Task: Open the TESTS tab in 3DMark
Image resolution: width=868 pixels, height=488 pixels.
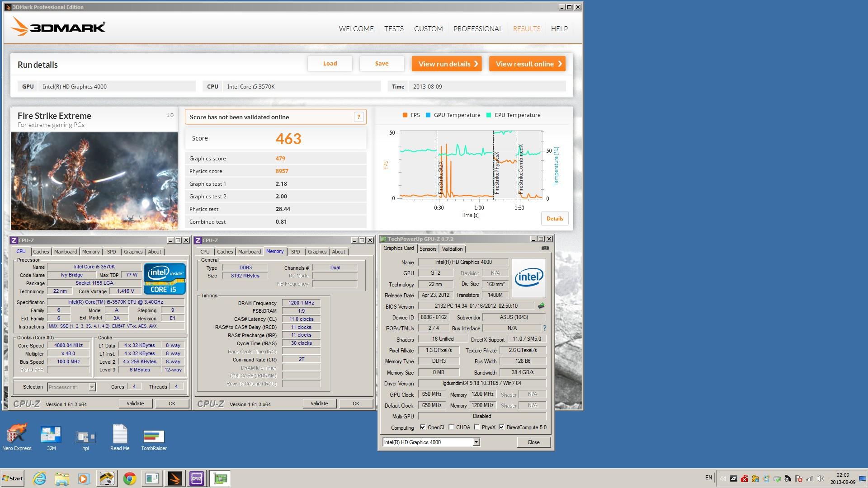Action: tap(394, 28)
